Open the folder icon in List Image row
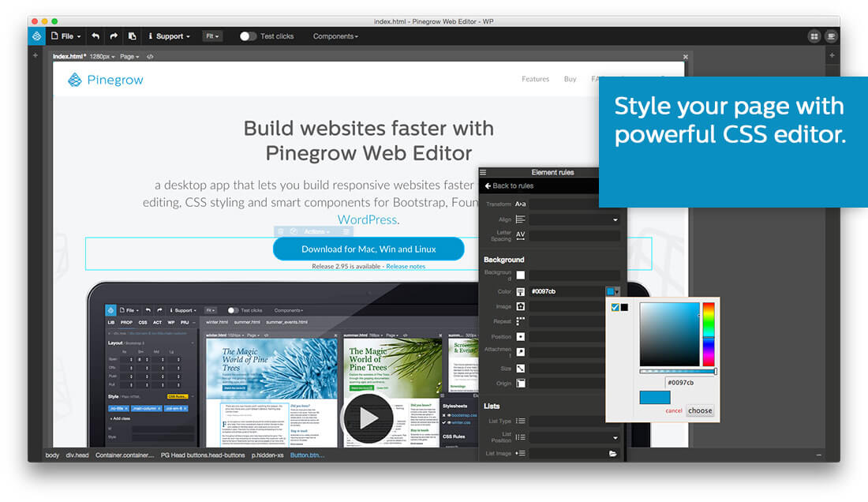This screenshot has width=868, height=502. coord(612,454)
